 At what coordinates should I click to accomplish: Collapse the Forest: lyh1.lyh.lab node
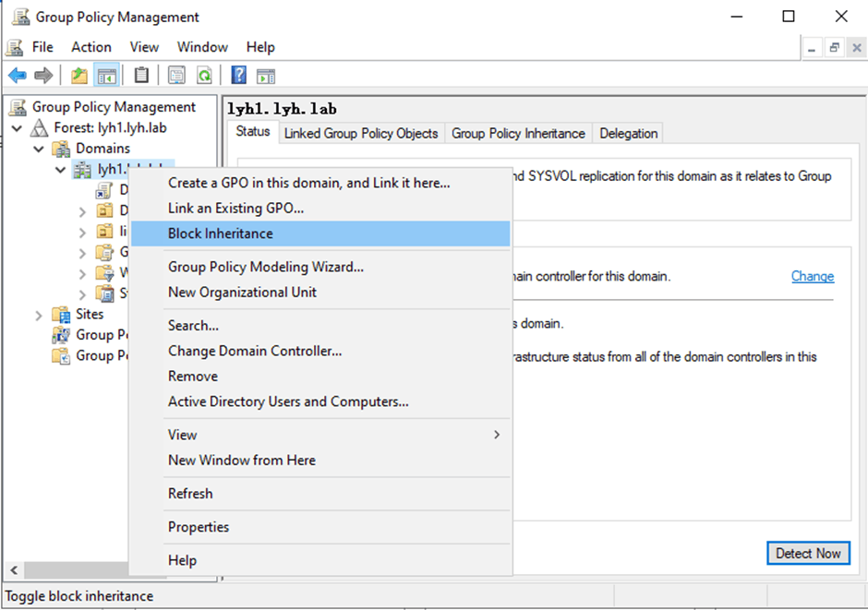click(x=17, y=128)
